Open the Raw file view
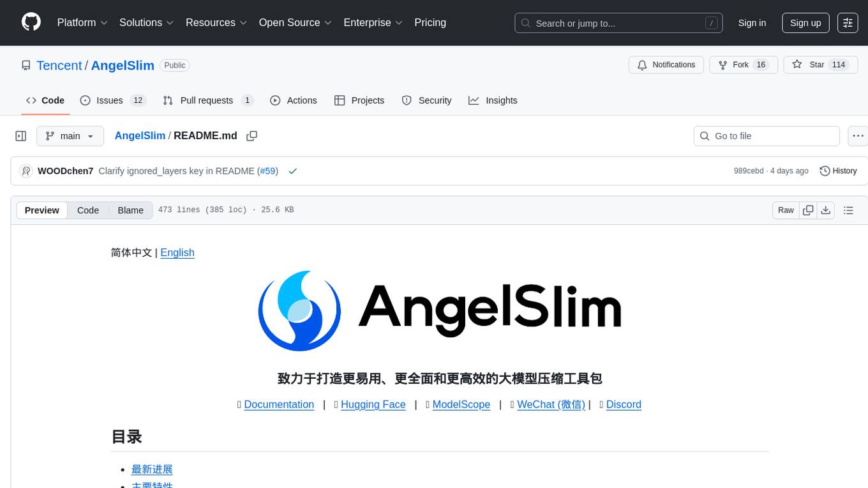This screenshot has width=868, height=488. 786,210
